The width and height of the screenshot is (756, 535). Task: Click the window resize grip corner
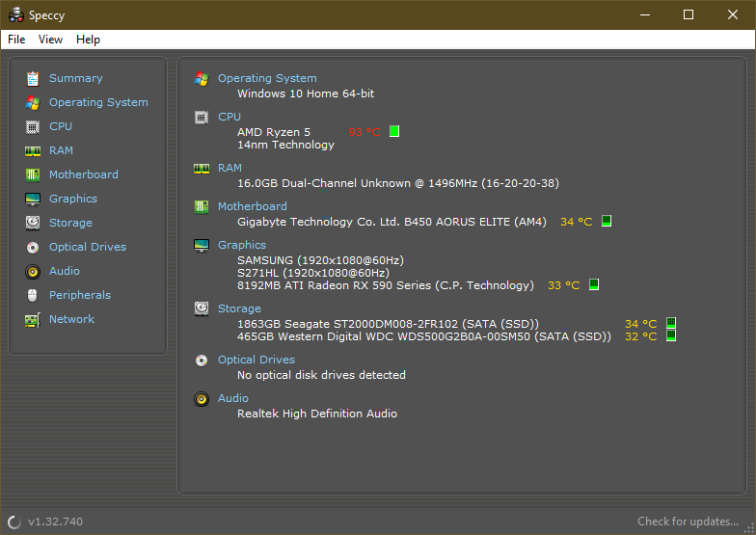click(x=748, y=528)
